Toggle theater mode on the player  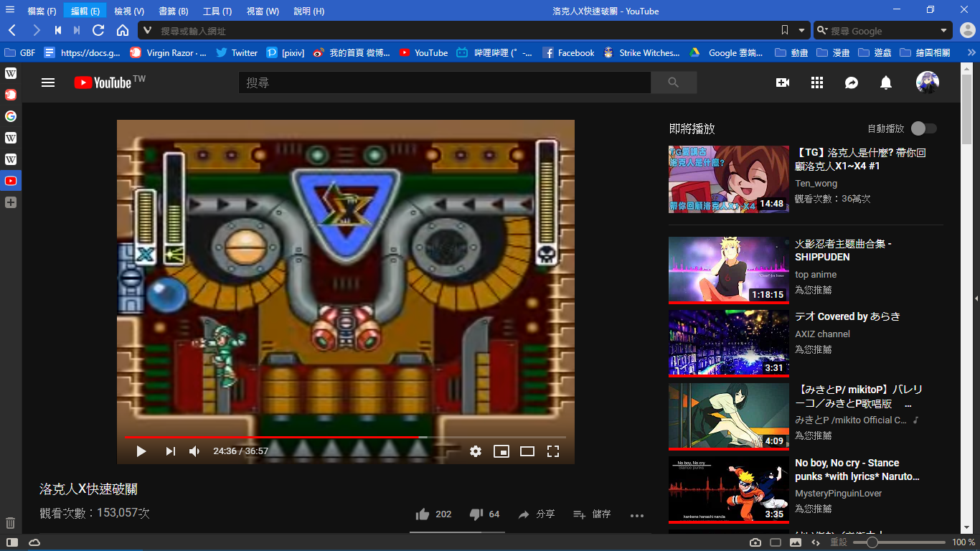[x=527, y=451]
